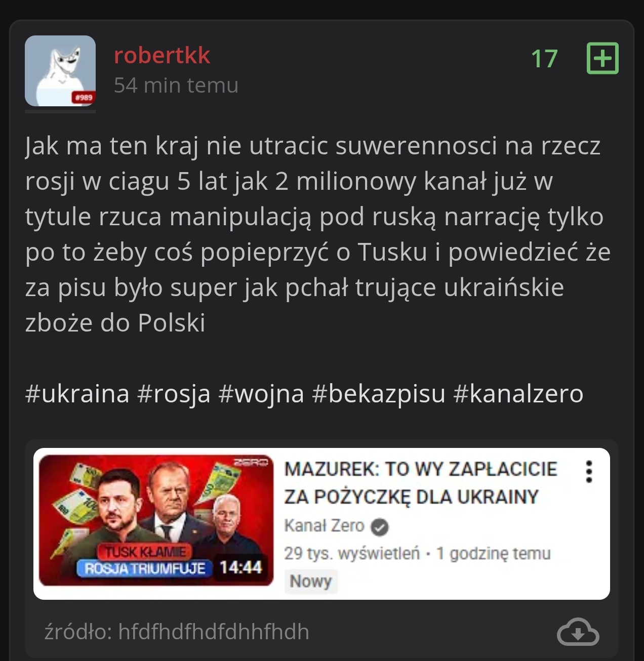
Task: Open the #ukraina hashtag
Action: (x=77, y=394)
